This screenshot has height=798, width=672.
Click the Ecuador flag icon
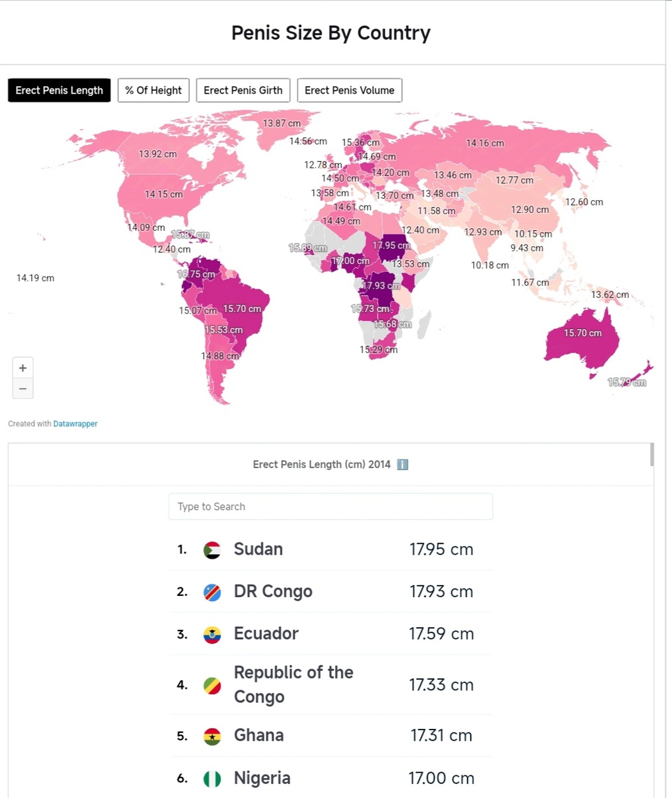pyautogui.click(x=212, y=634)
